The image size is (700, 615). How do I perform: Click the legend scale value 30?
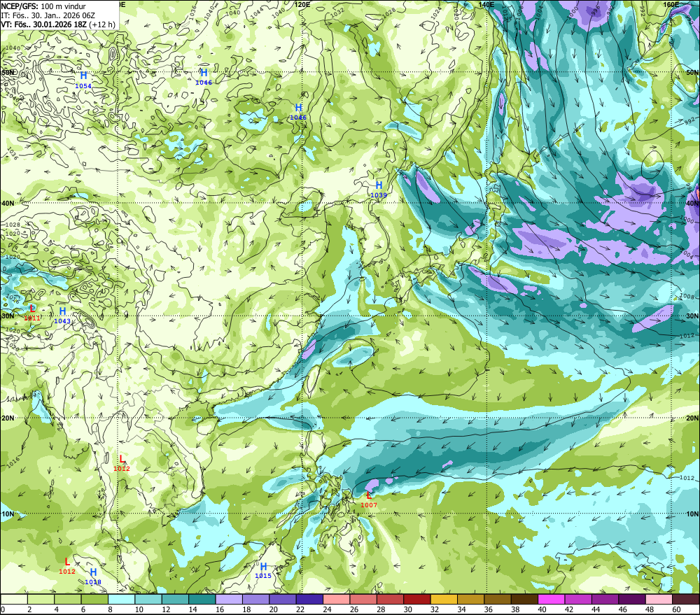pyautogui.click(x=407, y=609)
